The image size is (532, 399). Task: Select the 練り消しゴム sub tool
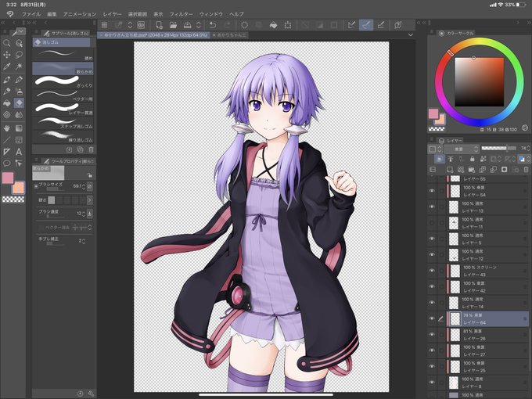pyautogui.click(x=63, y=135)
